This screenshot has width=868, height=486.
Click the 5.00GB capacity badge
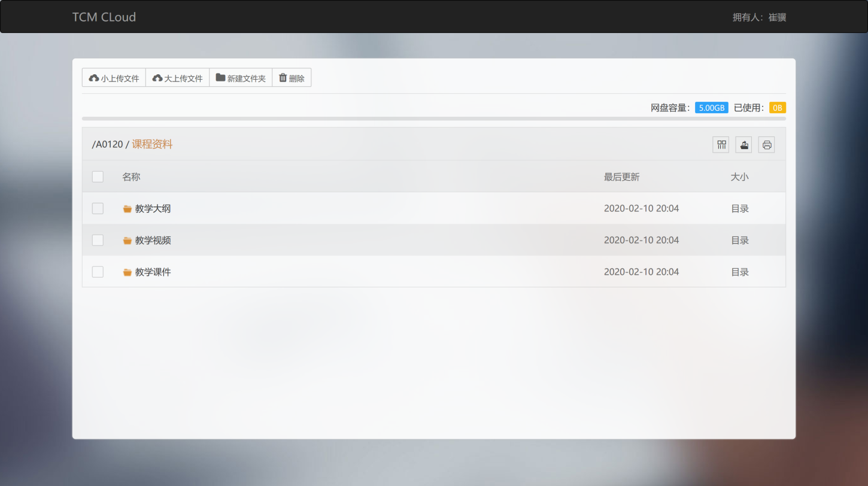[711, 108]
